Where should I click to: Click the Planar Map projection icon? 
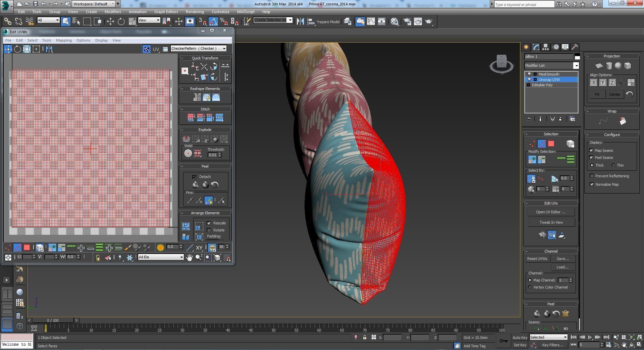599,66
